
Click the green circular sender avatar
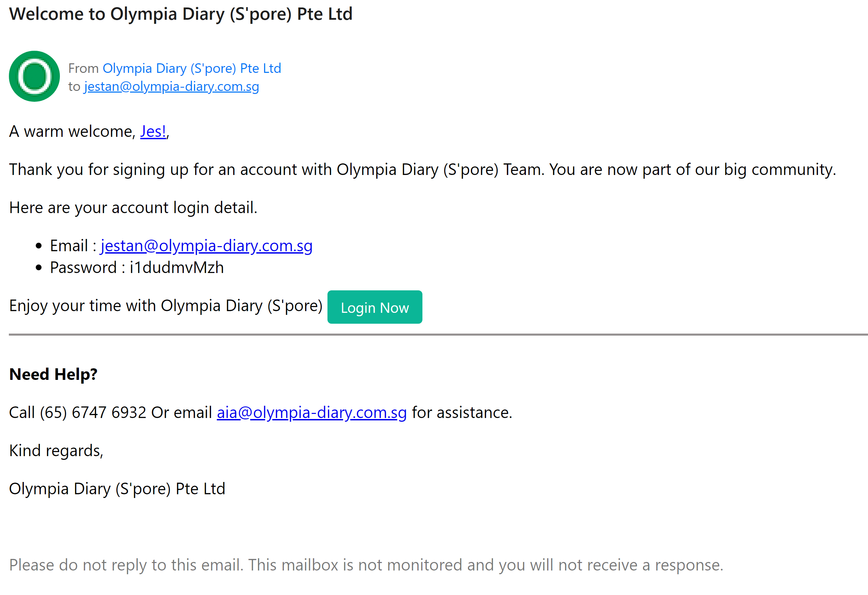(x=34, y=76)
